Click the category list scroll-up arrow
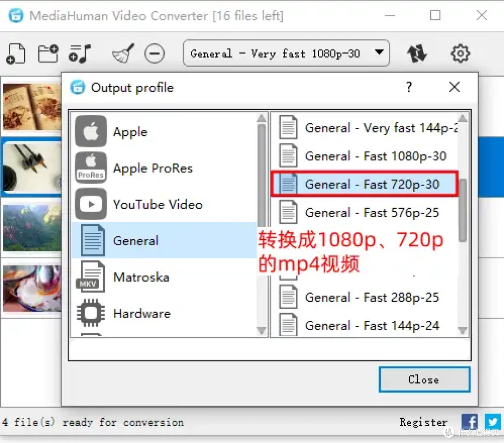 (x=262, y=118)
